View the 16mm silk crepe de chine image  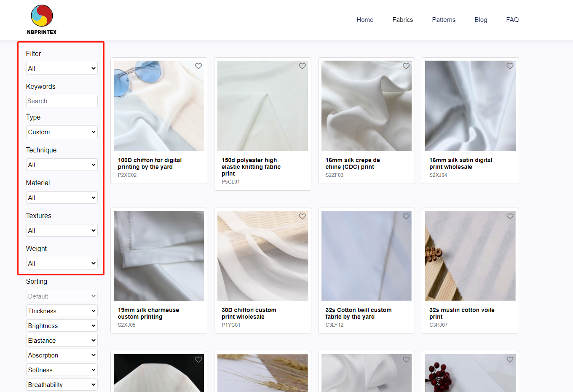[367, 106]
